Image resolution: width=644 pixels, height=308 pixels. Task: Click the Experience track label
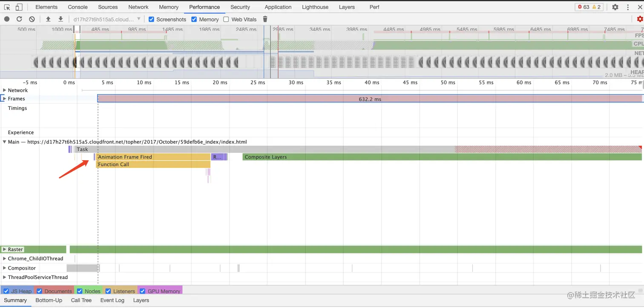click(21, 132)
